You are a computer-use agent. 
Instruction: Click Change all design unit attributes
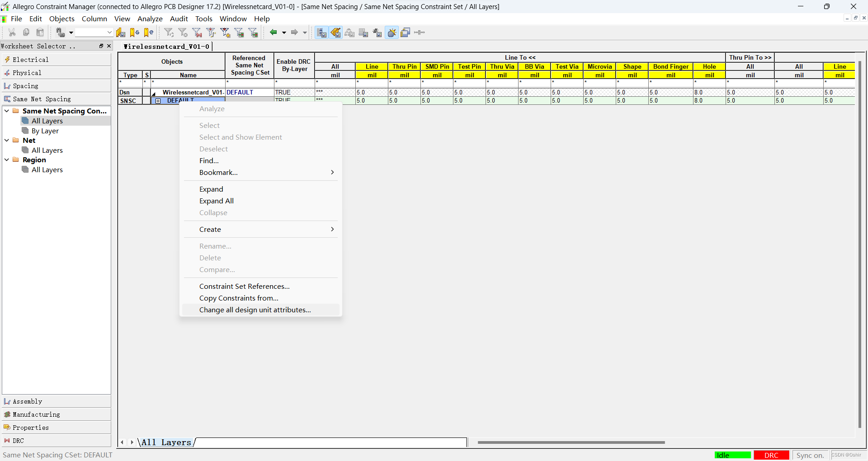(255, 310)
